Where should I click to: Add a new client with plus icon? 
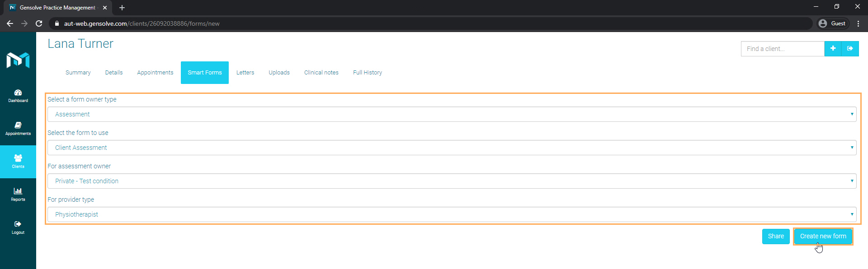click(833, 49)
